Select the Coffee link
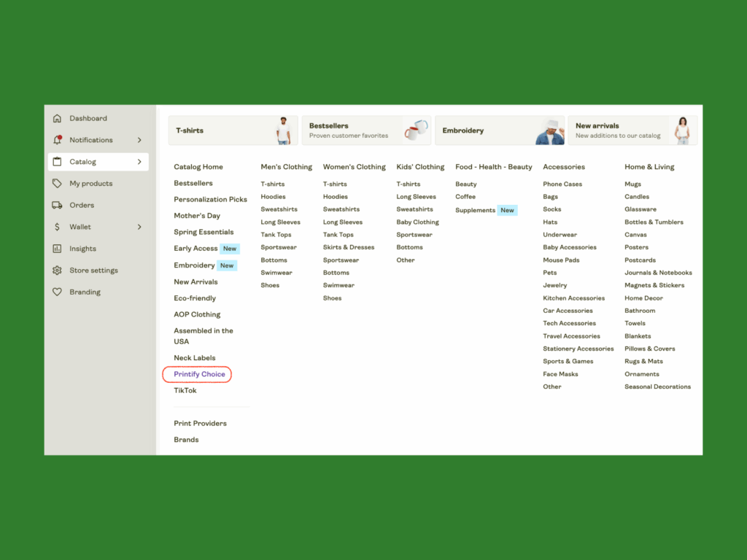Viewport: 747px width, 560px height. click(465, 197)
